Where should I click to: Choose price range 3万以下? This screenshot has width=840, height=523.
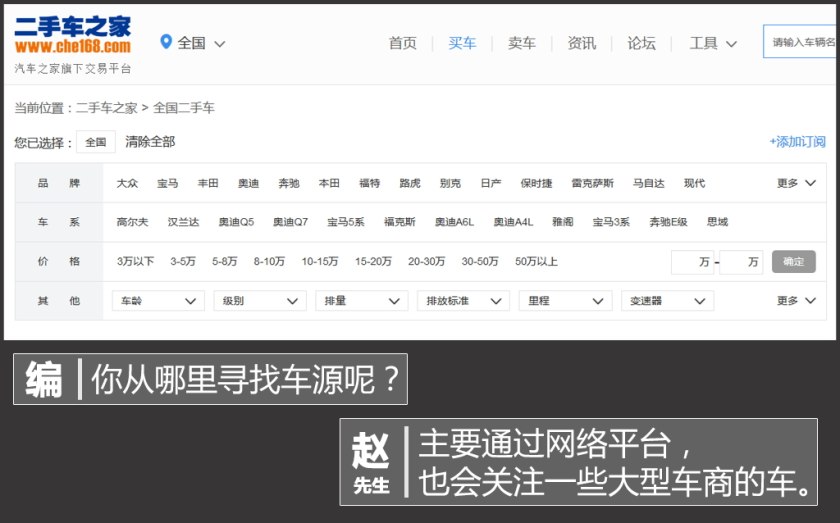135,262
